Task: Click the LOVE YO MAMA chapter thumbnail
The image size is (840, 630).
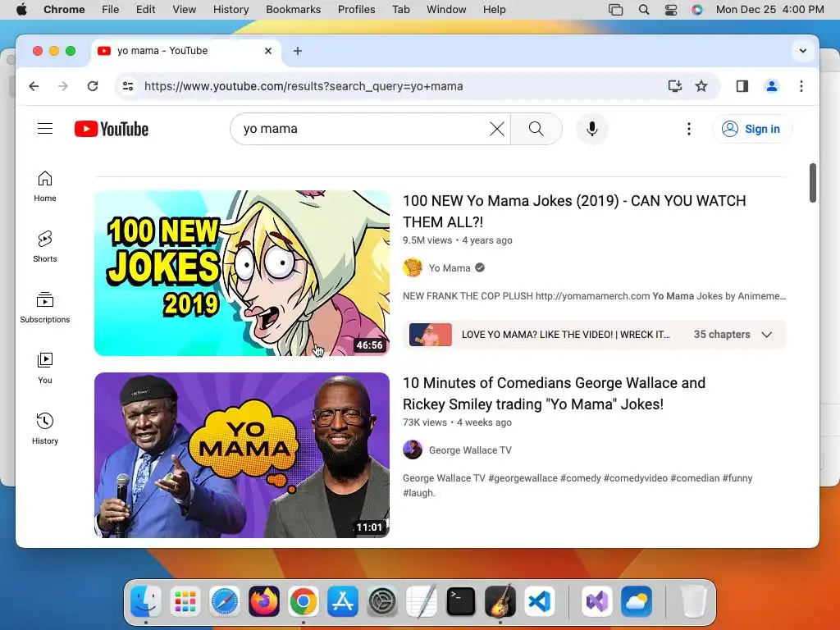Action: click(430, 335)
